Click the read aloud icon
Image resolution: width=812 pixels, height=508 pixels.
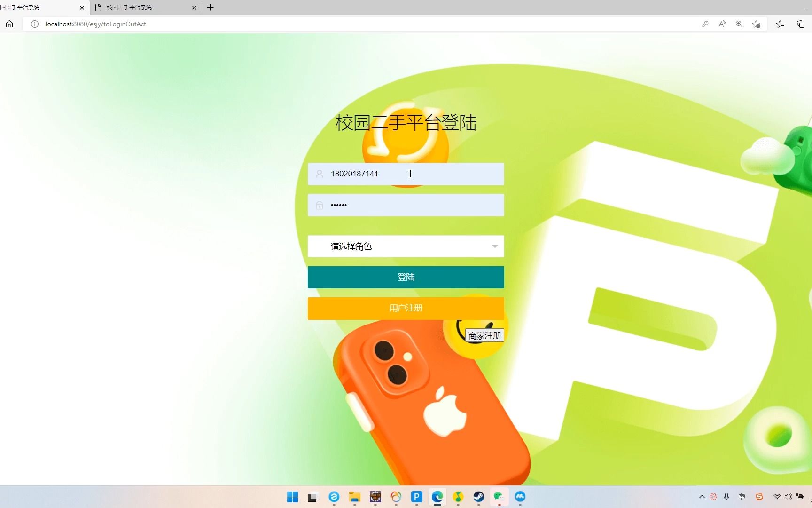tap(722, 24)
